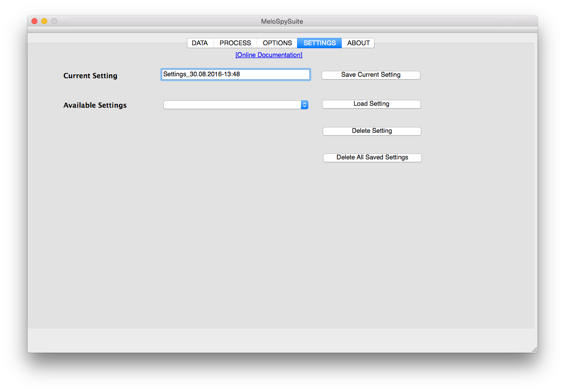Minimize the MeloSpySuite window
The width and height of the screenshot is (565, 392).
[44, 21]
